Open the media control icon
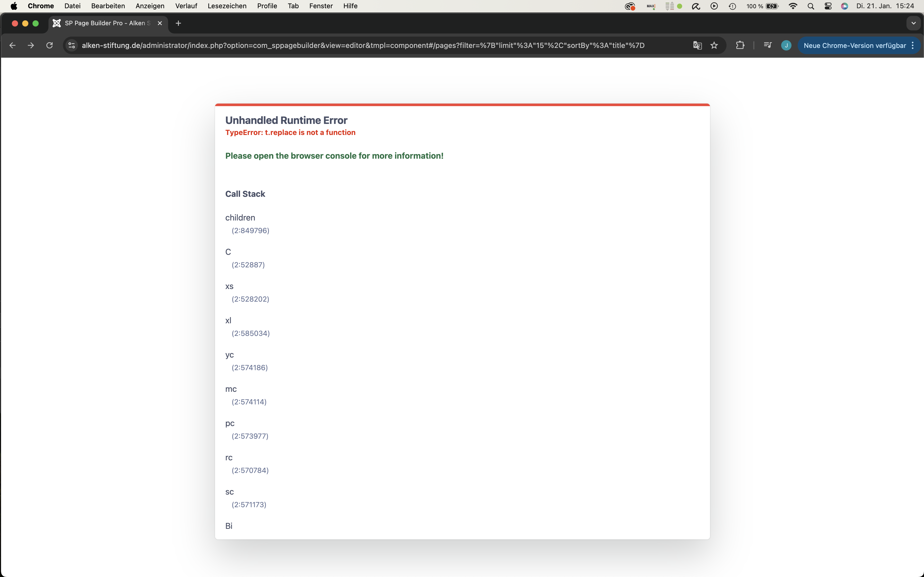 point(768,45)
